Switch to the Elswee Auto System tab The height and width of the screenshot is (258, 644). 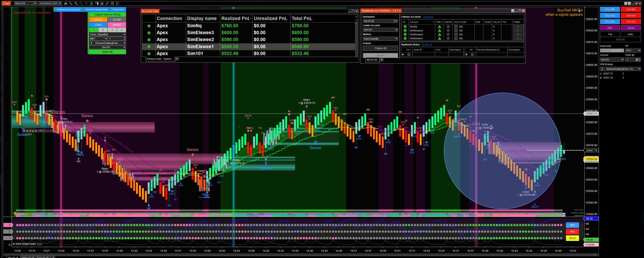(x=159, y=59)
